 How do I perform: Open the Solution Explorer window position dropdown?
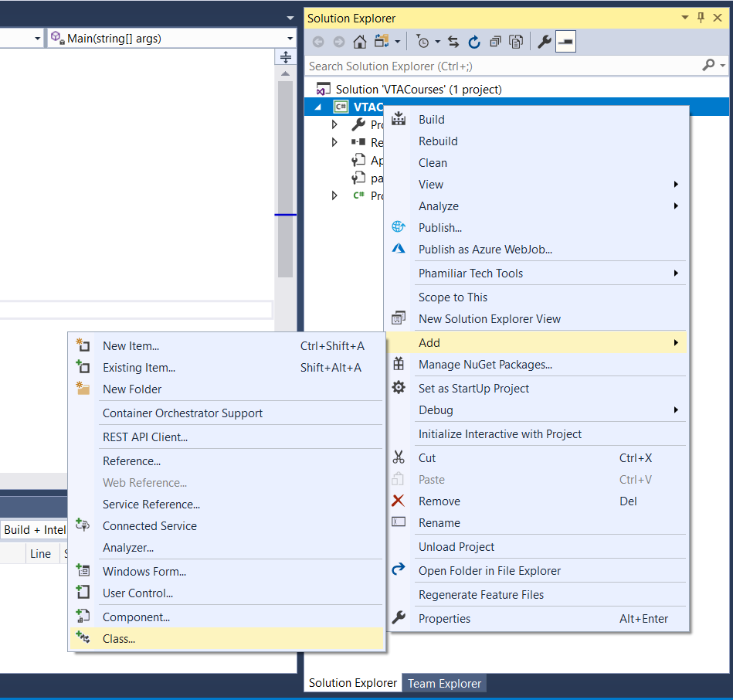[685, 17]
